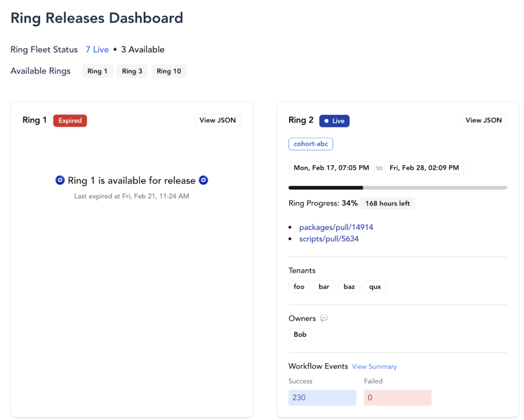This screenshot has width=524, height=420.
Task: Open View Summary for Workflow Events
Action: tap(374, 366)
